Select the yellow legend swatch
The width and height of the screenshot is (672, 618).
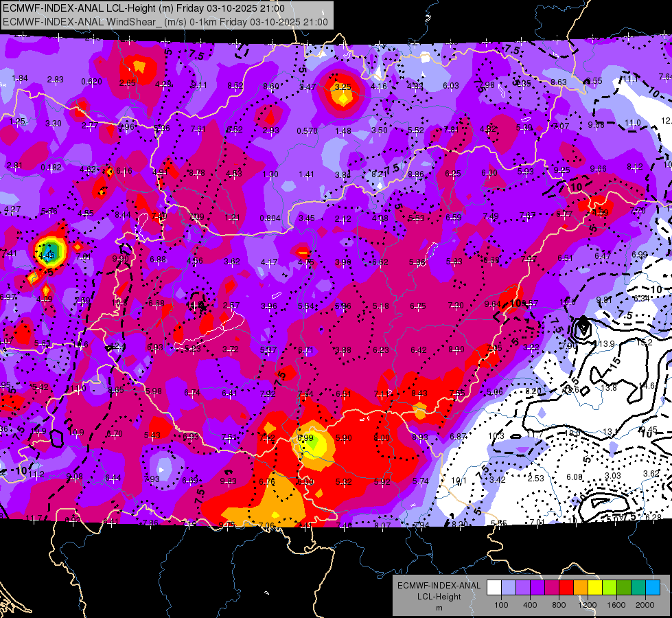coord(595,588)
